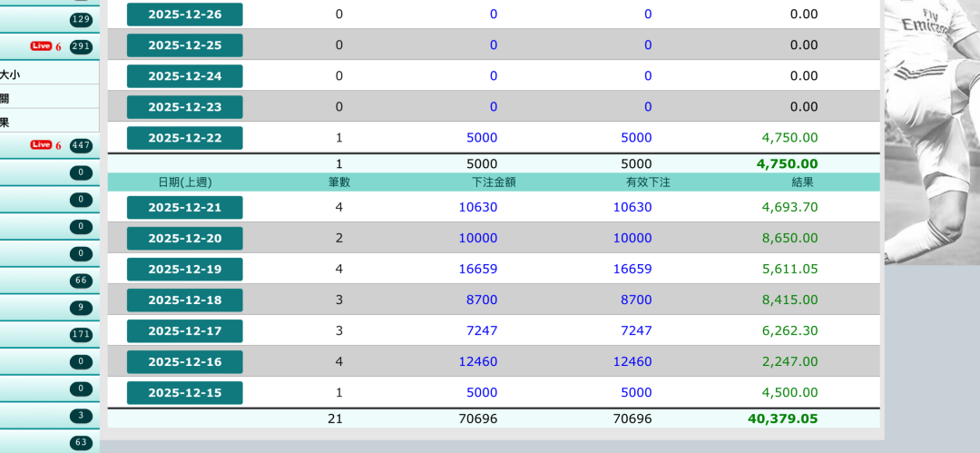Click bet amount 7247 link
The image size is (980, 453).
(482, 331)
